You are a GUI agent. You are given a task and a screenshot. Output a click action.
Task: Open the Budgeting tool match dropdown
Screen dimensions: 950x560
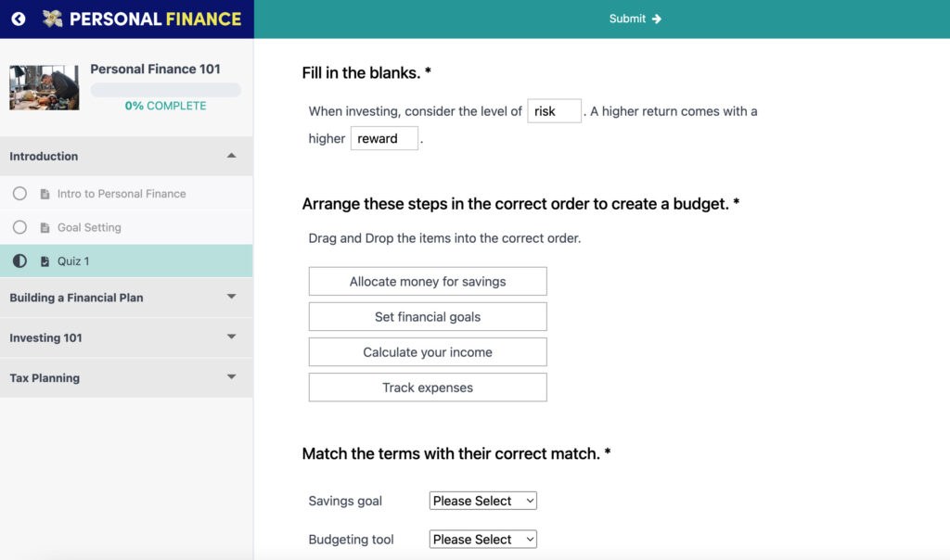coord(482,539)
